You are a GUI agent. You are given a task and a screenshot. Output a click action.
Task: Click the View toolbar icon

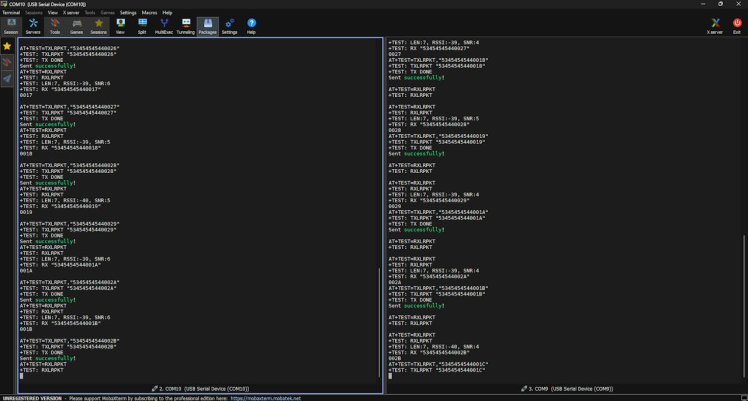coord(120,25)
